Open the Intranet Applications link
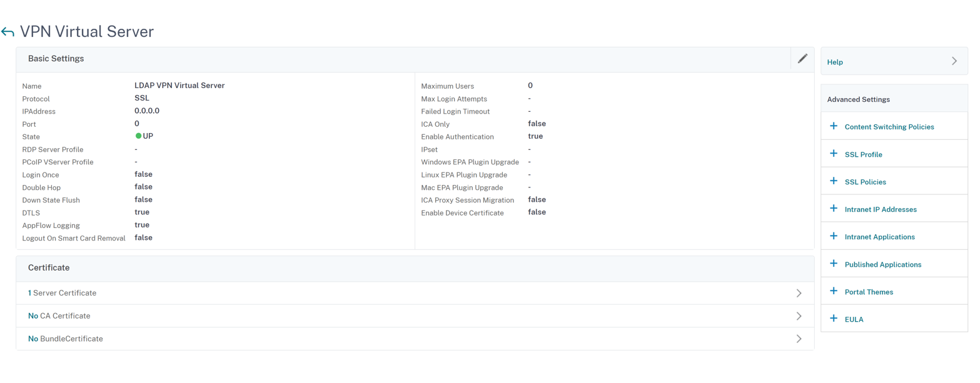Screen dimensions: 980x383 tap(879, 237)
